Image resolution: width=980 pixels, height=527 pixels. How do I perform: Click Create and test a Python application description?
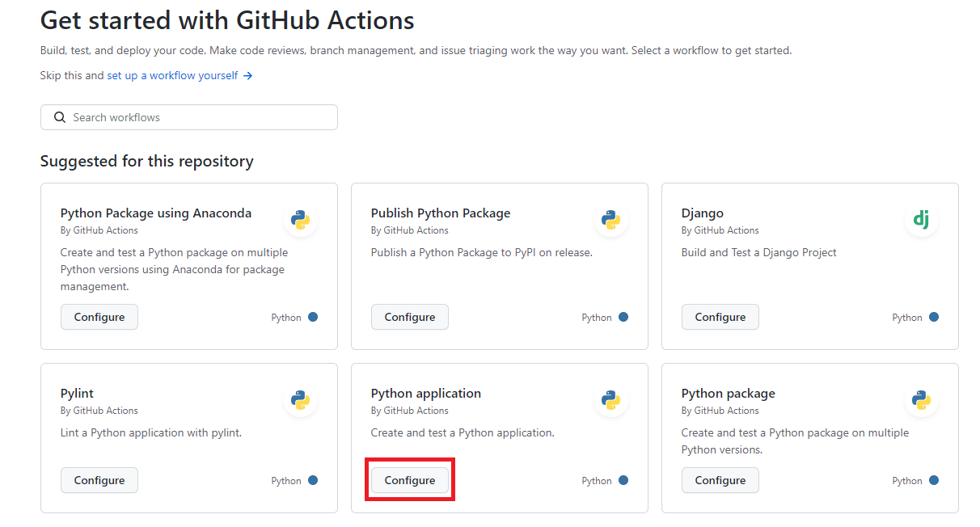coord(463,432)
